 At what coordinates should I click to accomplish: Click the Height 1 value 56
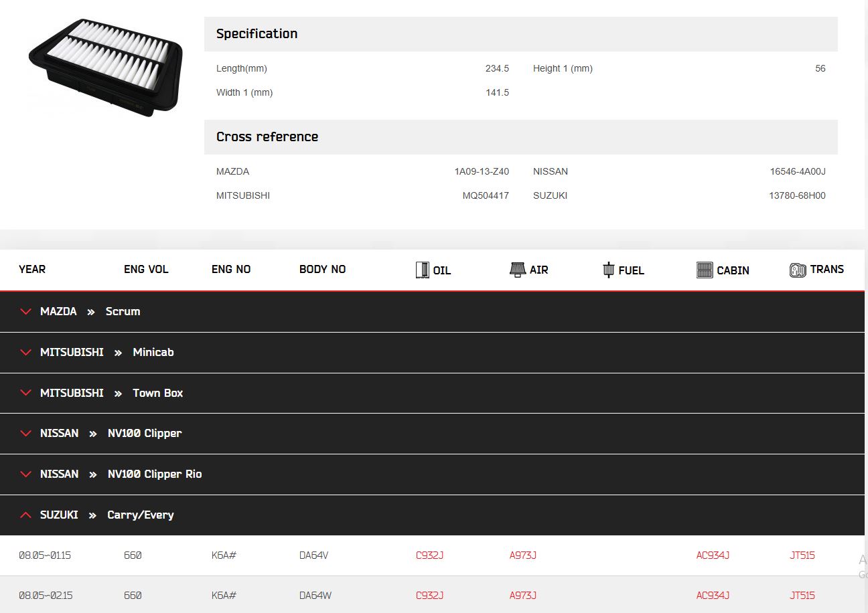pos(820,68)
